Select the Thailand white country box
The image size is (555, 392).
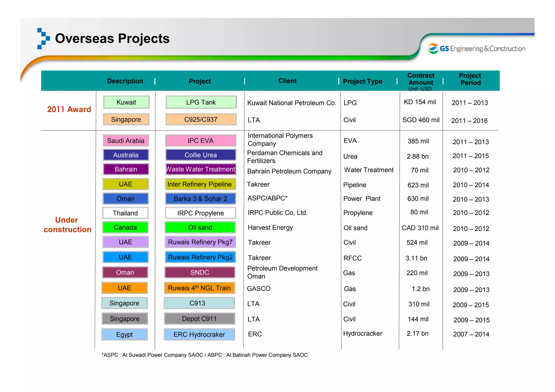125,213
